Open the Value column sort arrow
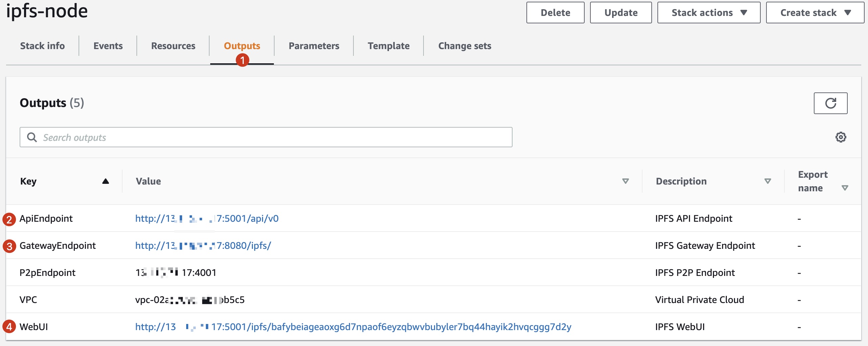The width and height of the screenshot is (868, 346). click(x=625, y=181)
